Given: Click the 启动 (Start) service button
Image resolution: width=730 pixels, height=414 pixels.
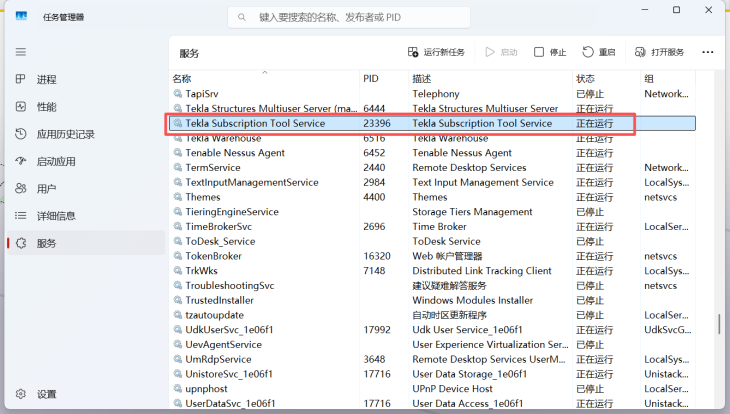Looking at the screenshot, I should [501, 52].
